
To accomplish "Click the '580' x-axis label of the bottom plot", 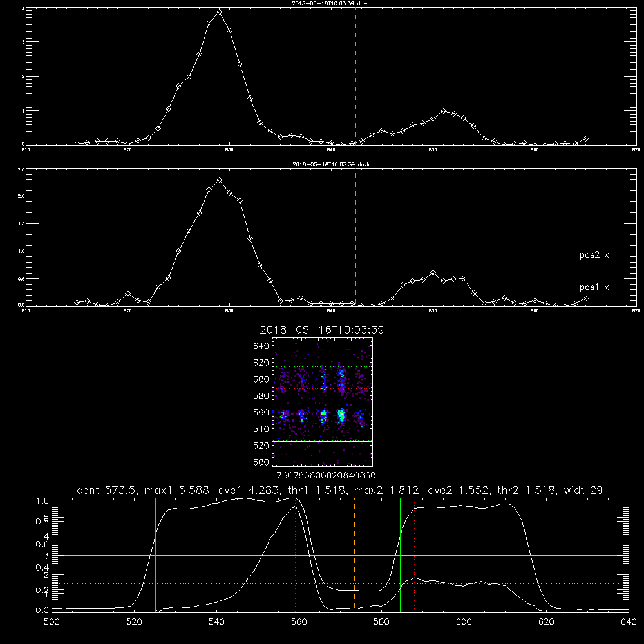I will tap(381, 622).
